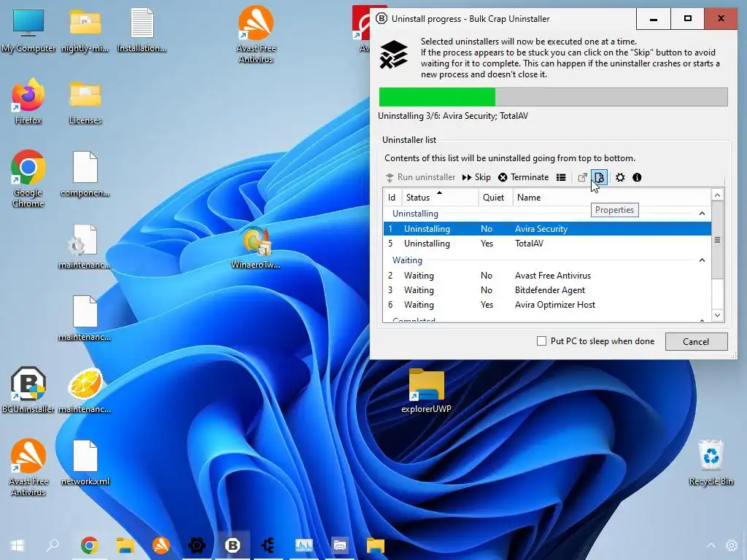The width and height of the screenshot is (747, 560).
Task: Select the maintenanc... file with gear icon
Action: [x=85, y=246]
